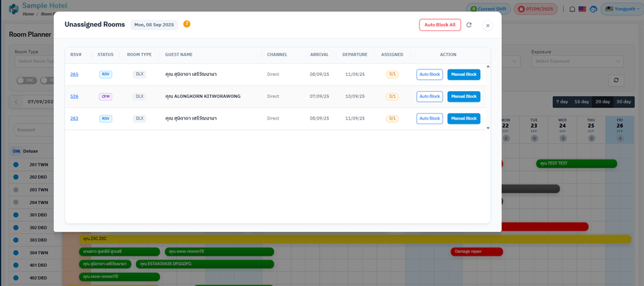Click the orange count badge beside the date

(x=187, y=24)
